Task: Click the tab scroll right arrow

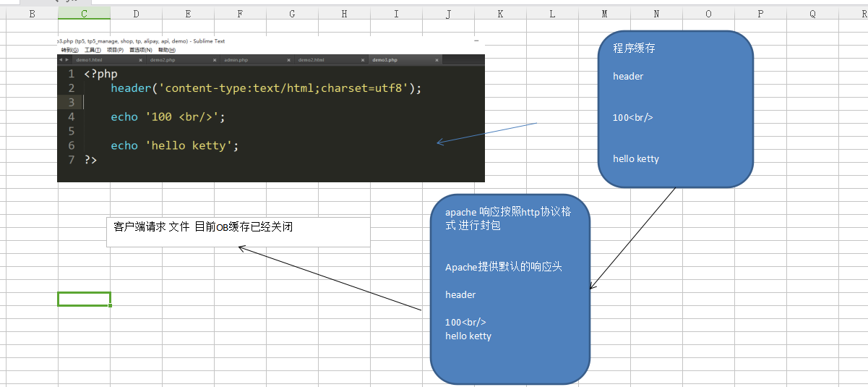Action: tap(66, 60)
